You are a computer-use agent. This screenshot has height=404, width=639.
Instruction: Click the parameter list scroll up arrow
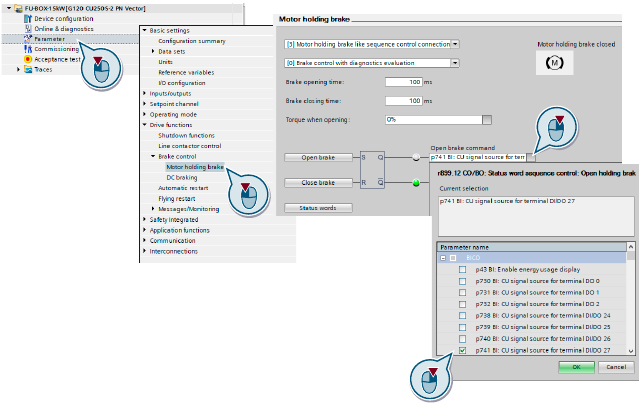(630, 247)
